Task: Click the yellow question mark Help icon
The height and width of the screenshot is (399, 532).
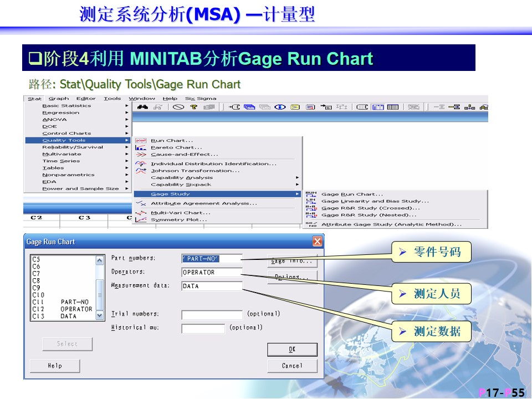Action: coord(193,107)
